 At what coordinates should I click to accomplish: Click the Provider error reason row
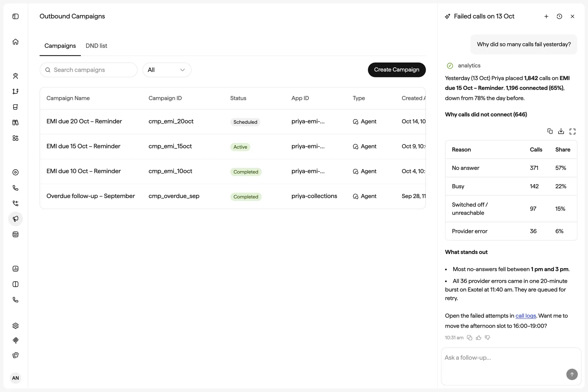click(511, 231)
